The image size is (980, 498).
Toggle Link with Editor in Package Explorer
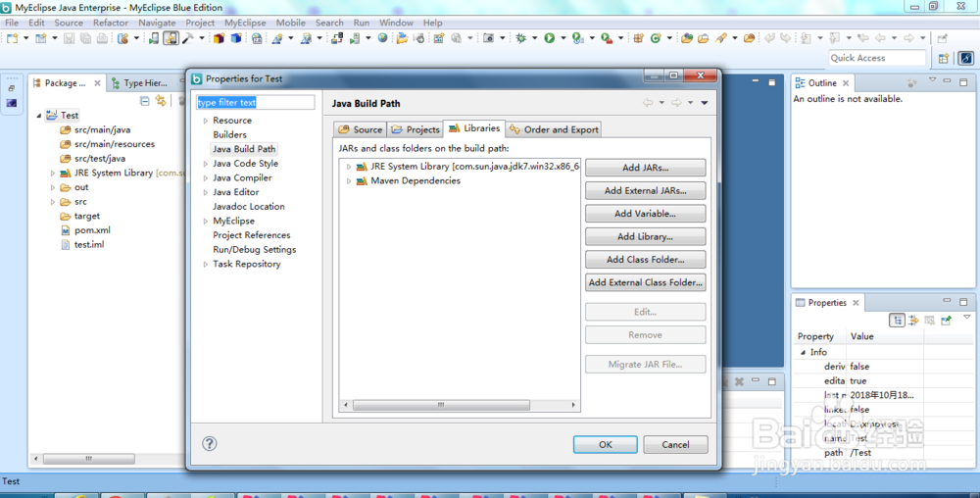[x=161, y=101]
